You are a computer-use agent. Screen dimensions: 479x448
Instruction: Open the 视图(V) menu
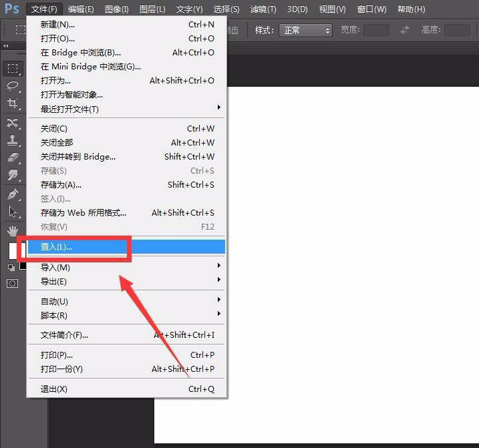click(x=333, y=9)
